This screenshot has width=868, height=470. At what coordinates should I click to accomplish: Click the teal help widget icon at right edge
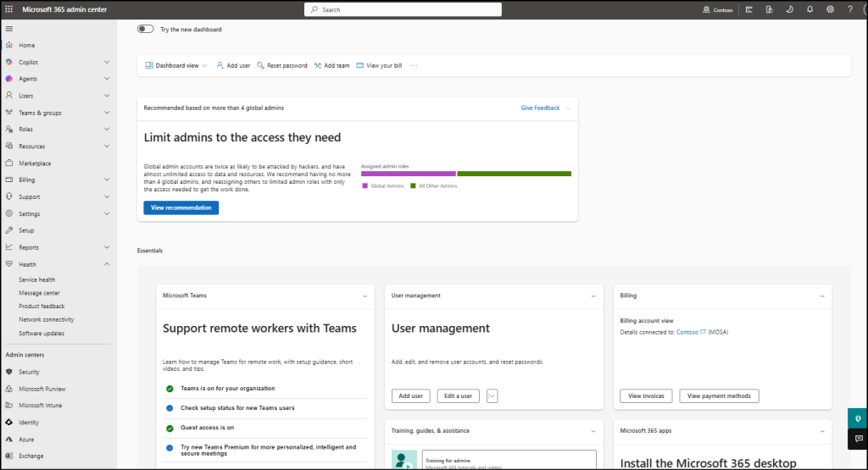(858, 418)
